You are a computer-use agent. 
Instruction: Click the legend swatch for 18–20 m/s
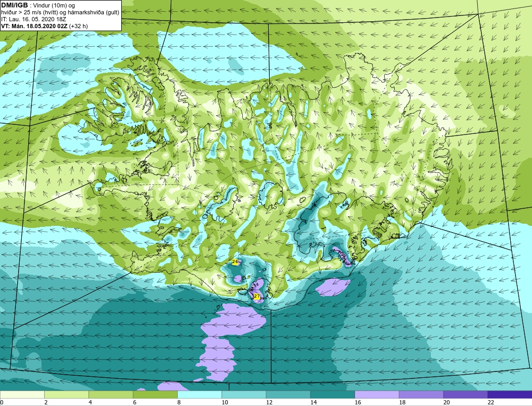tap(421, 394)
